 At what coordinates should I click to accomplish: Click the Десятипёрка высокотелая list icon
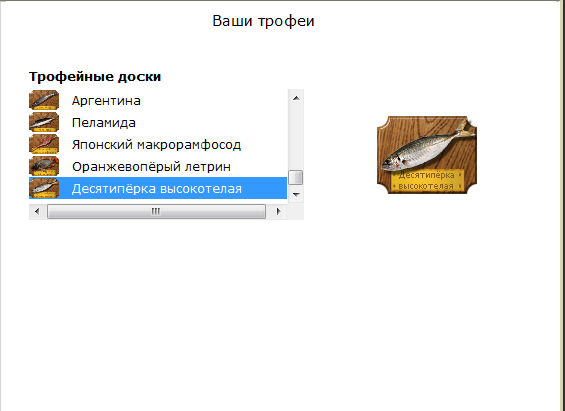click(x=44, y=188)
